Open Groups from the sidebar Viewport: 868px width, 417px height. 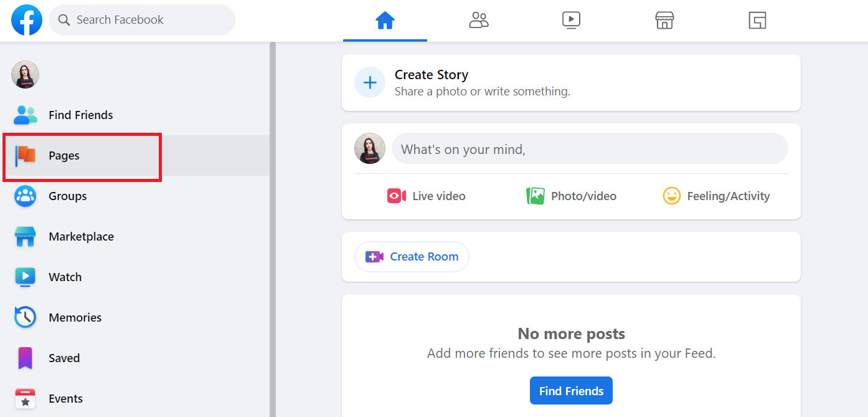[x=67, y=196]
